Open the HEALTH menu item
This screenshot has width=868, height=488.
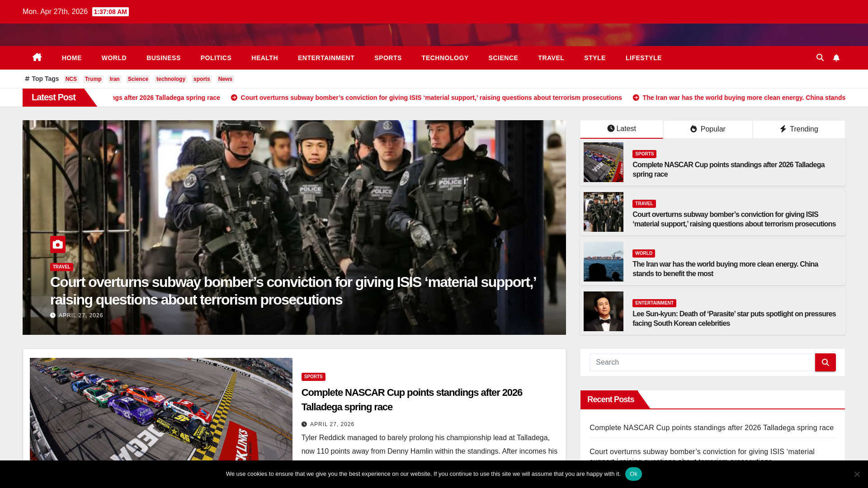coord(265,58)
